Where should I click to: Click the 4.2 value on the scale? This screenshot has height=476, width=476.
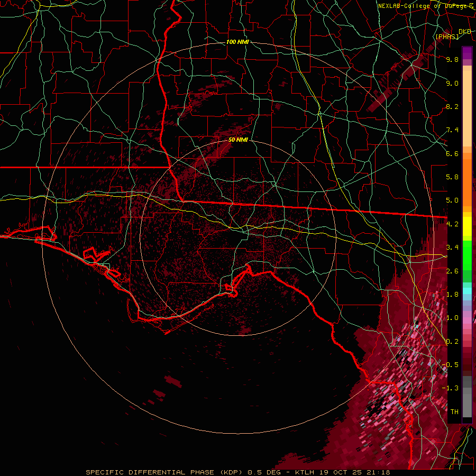[452, 224]
